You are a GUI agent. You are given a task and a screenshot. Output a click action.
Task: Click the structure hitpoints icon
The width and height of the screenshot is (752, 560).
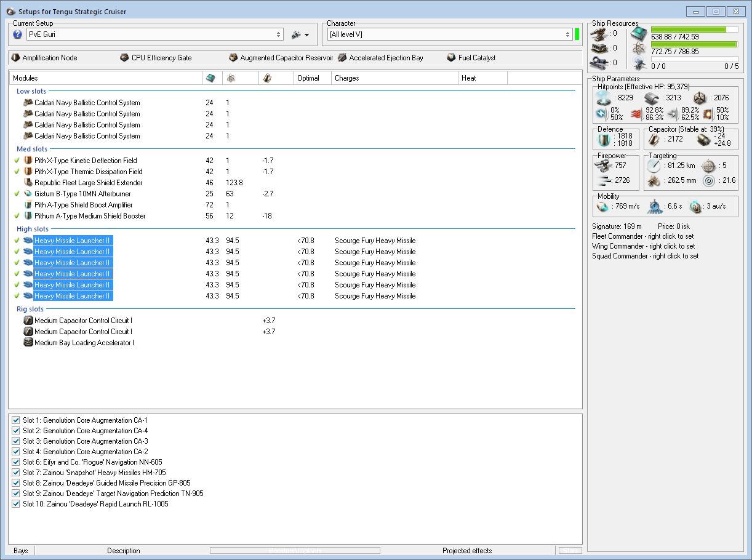pos(700,97)
